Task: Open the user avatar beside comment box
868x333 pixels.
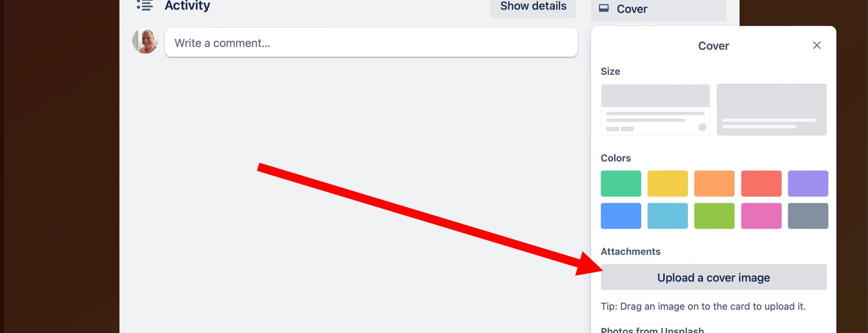Action: pos(145,41)
